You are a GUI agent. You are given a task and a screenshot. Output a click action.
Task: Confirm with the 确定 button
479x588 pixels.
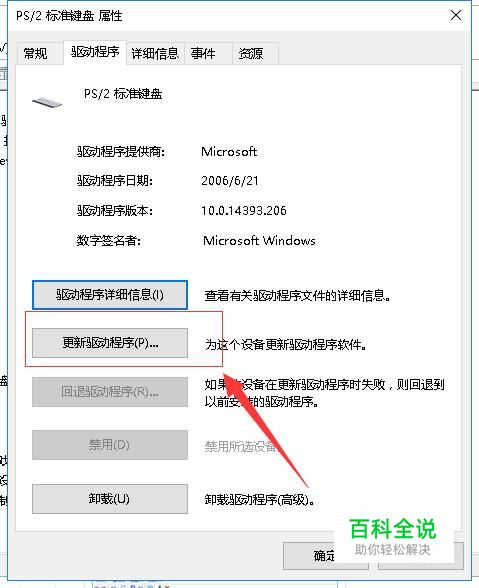click(x=325, y=555)
